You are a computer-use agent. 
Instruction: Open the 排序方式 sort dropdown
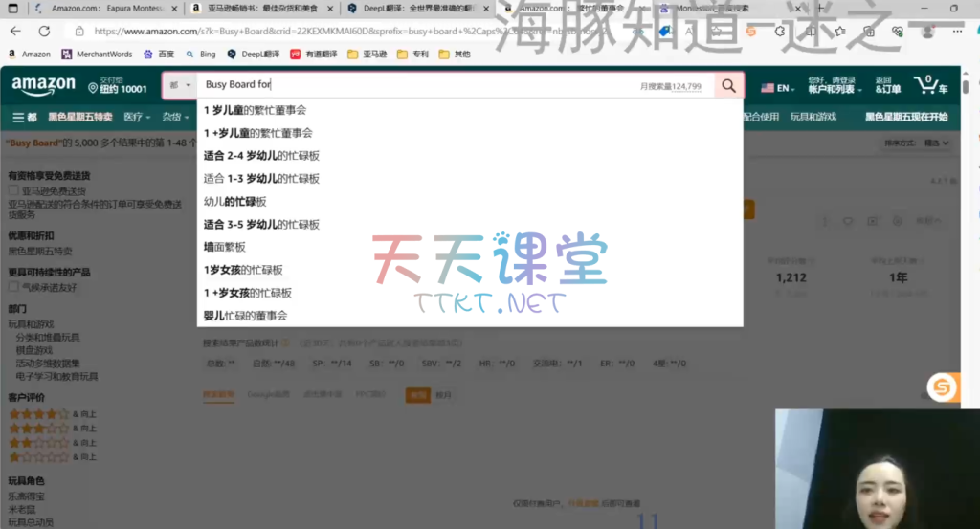916,143
